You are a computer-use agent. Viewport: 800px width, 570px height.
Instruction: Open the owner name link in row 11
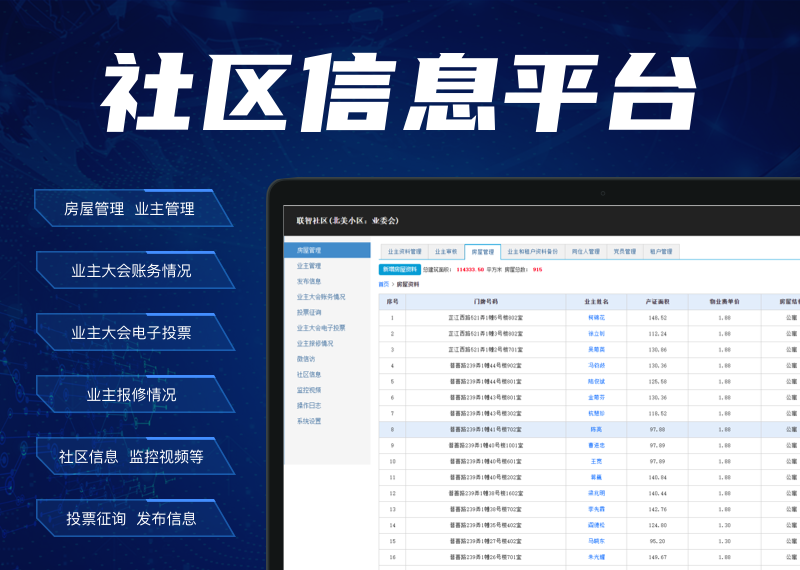596,478
